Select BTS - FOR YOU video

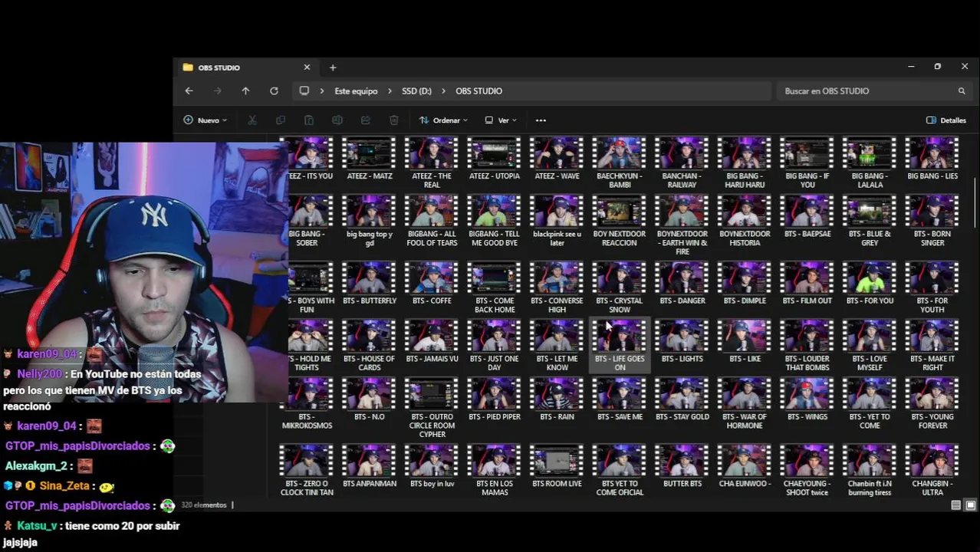tap(870, 284)
